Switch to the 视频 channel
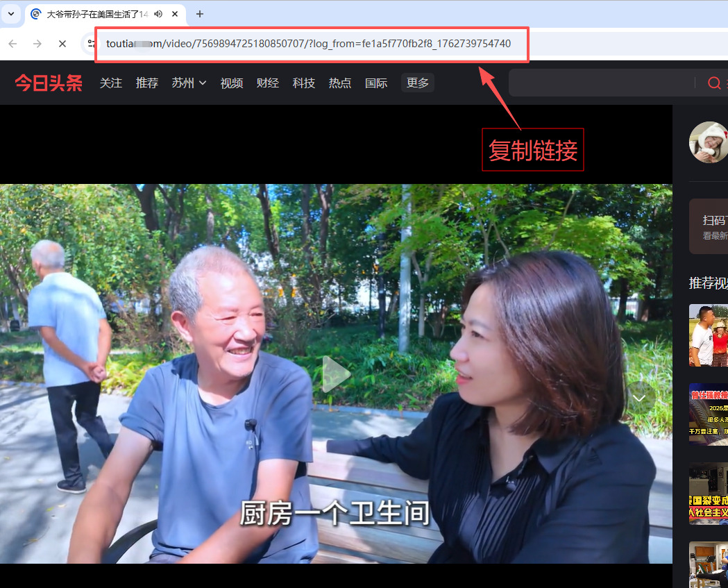Viewport: 728px width, 588px height. pyautogui.click(x=232, y=83)
